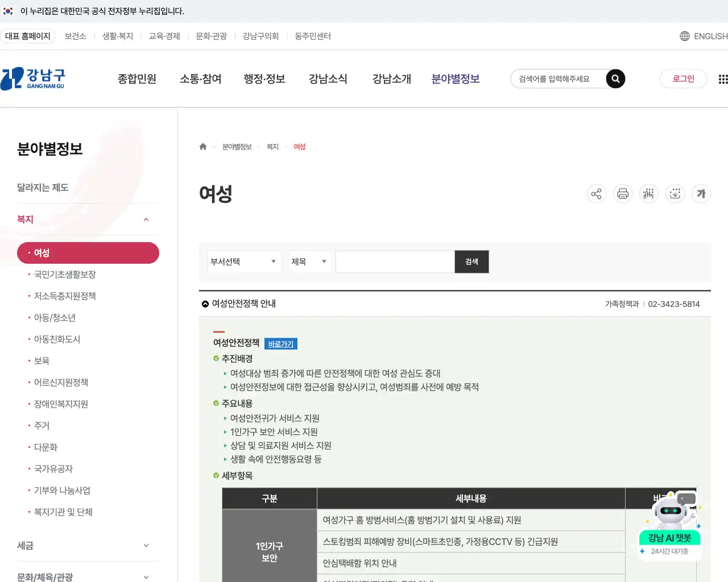The image size is (728, 582).
Task: Select 기부와 나눔사업 in the sidebar
Action: [62, 490]
